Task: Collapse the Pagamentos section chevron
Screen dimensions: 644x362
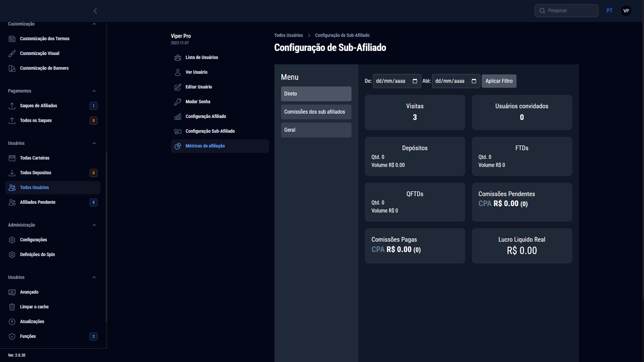Action: tap(94, 91)
